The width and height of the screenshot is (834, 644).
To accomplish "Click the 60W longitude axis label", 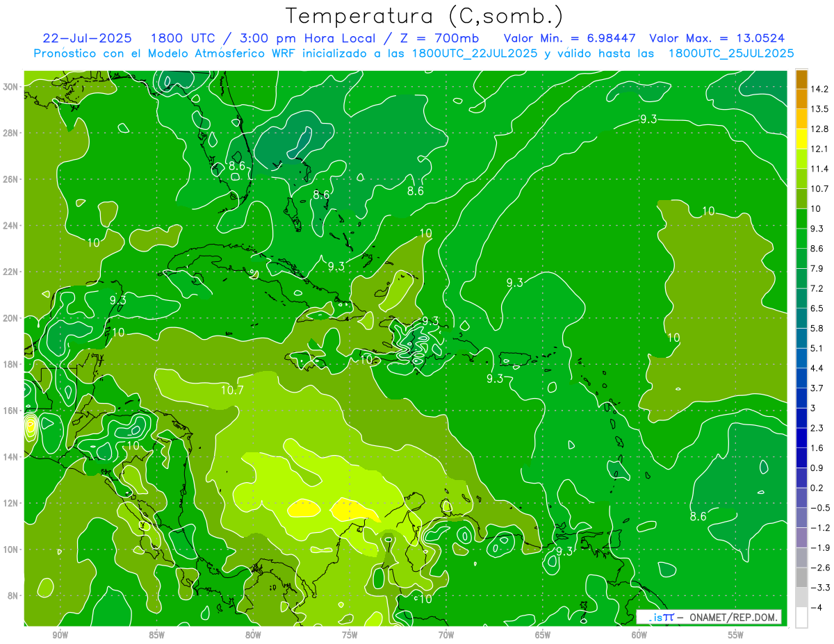I will [639, 635].
